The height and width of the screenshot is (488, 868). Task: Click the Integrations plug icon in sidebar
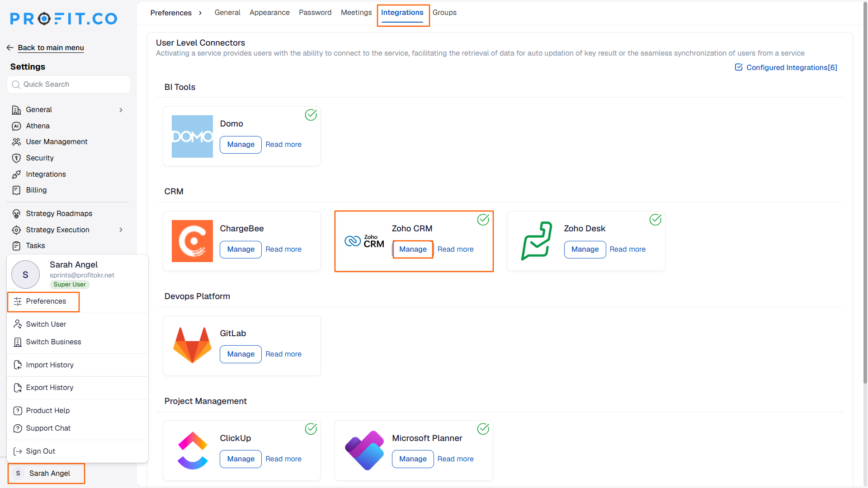click(16, 174)
